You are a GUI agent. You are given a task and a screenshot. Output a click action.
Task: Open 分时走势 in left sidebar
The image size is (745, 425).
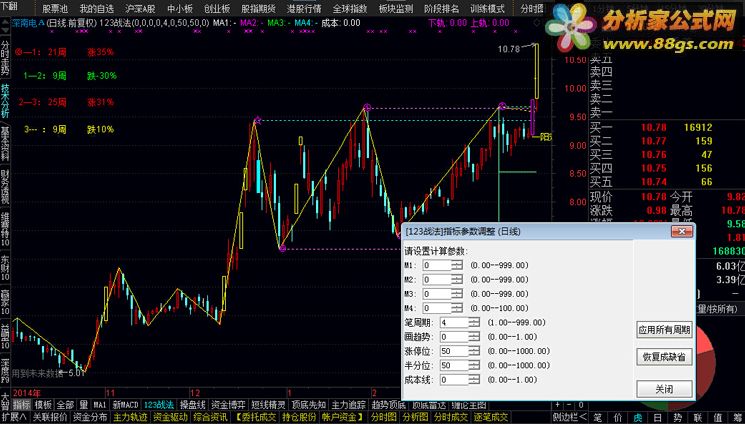(x=5, y=58)
